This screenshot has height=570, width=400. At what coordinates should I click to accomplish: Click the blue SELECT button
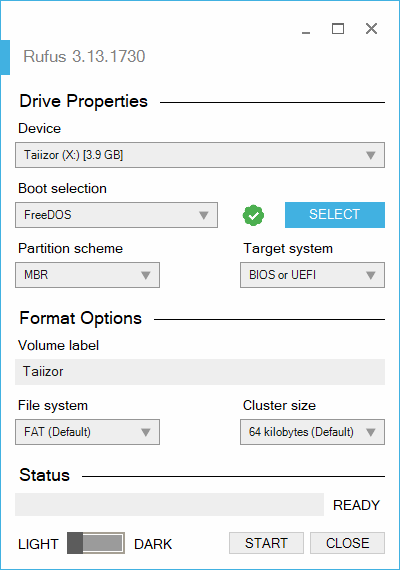coord(335,215)
